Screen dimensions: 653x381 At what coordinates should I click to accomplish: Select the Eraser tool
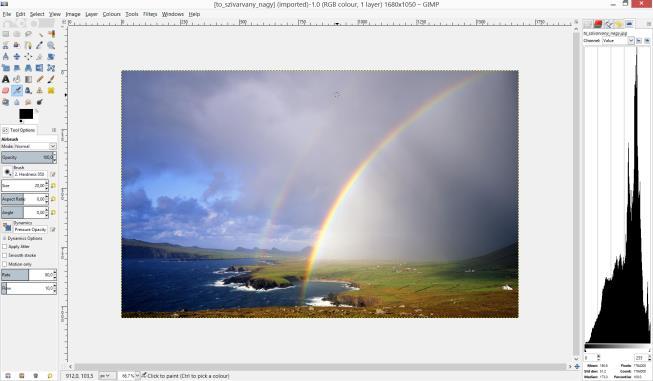coord(5,90)
